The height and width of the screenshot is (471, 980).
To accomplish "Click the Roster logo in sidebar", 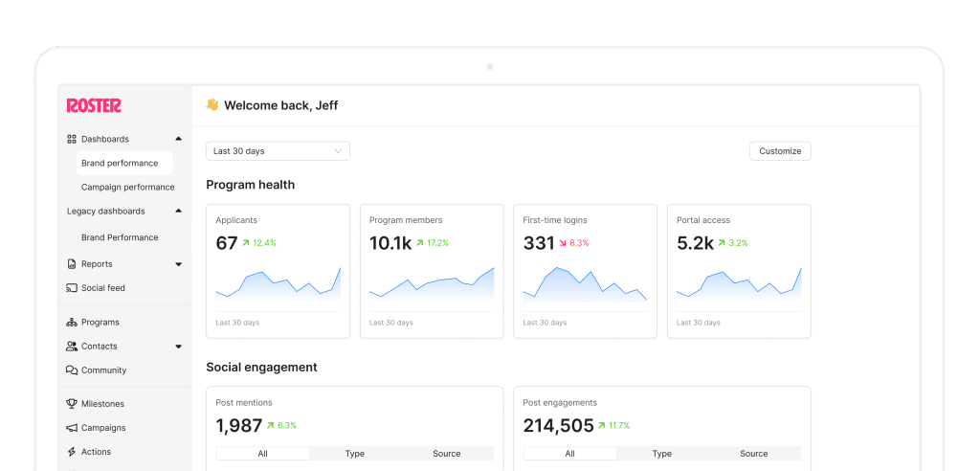I will pos(94,105).
